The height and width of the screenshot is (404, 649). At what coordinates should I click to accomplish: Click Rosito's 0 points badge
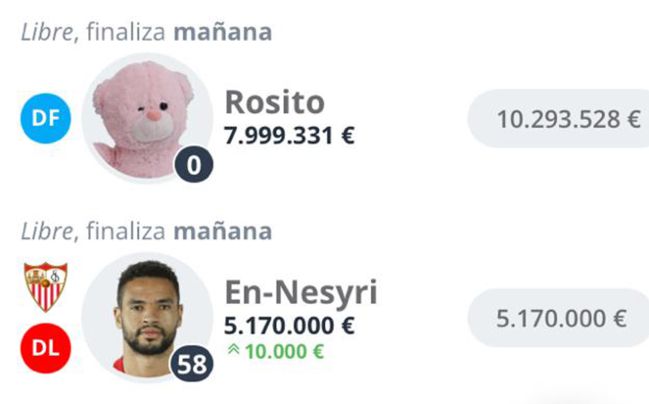pos(194,164)
